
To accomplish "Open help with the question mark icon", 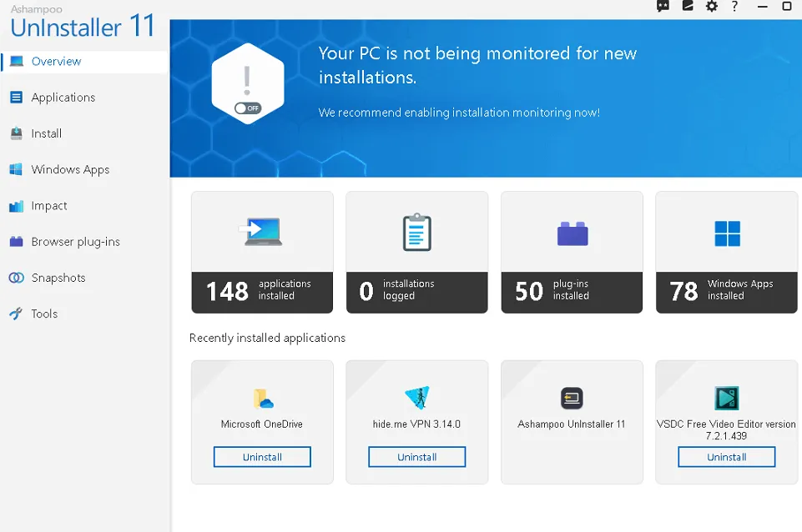I will tap(734, 7).
